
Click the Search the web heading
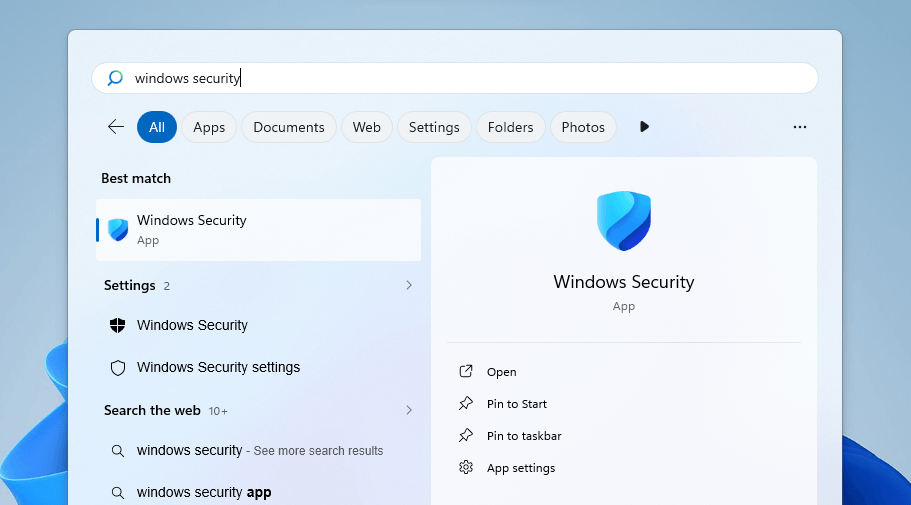click(152, 410)
